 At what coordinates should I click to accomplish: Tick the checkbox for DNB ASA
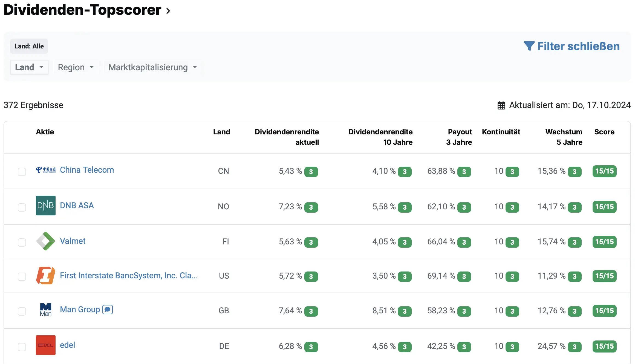22,207
